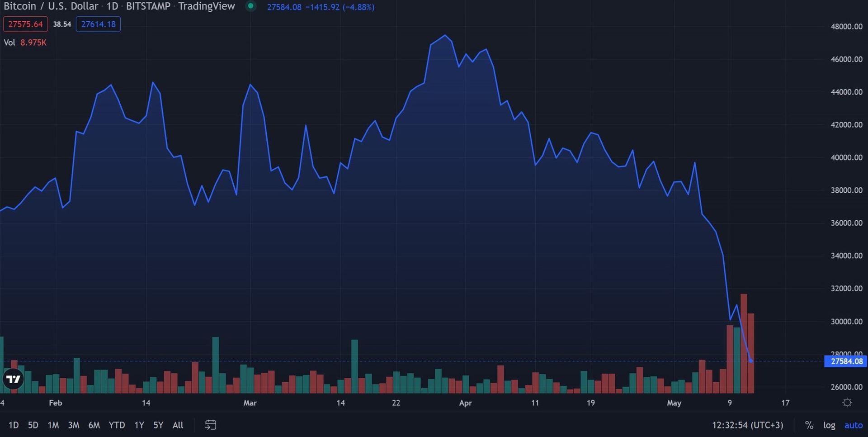Click the current price label 27584.08
The image size is (868, 437).
click(x=846, y=361)
